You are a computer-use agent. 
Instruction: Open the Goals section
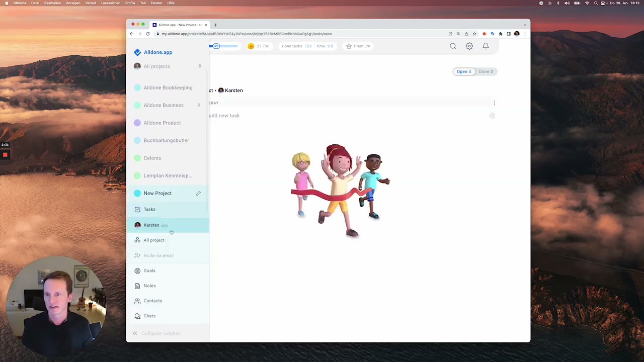coord(168,270)
